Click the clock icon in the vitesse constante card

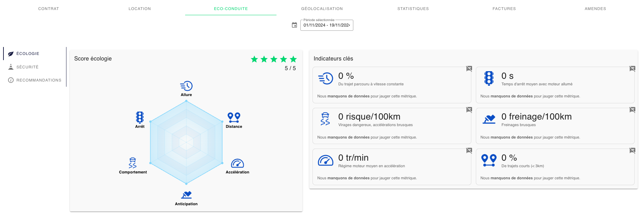click(x=326, y=78)
